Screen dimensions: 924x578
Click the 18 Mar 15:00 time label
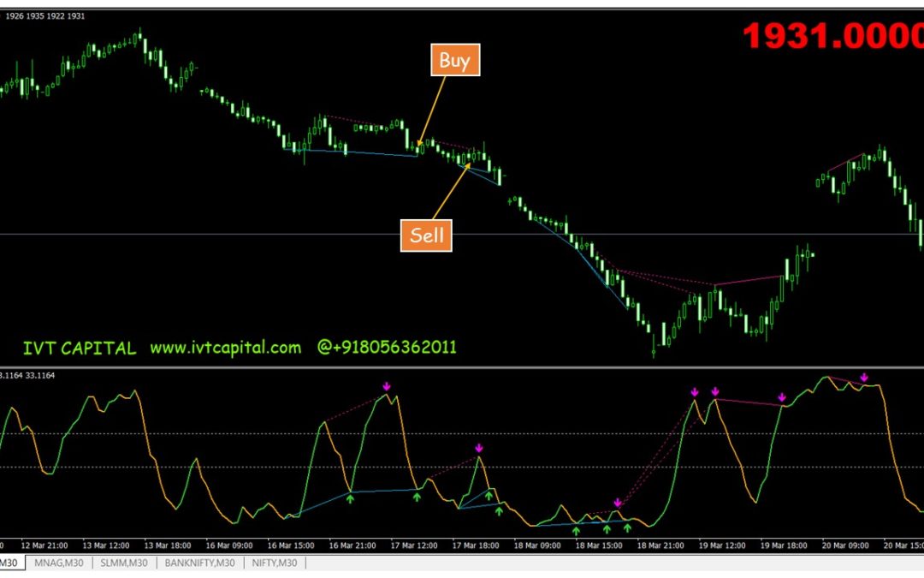click(599, 545)
